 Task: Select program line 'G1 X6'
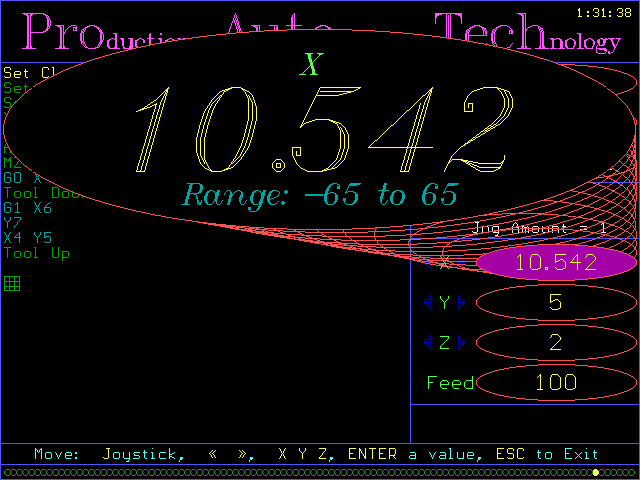point(27,208)
